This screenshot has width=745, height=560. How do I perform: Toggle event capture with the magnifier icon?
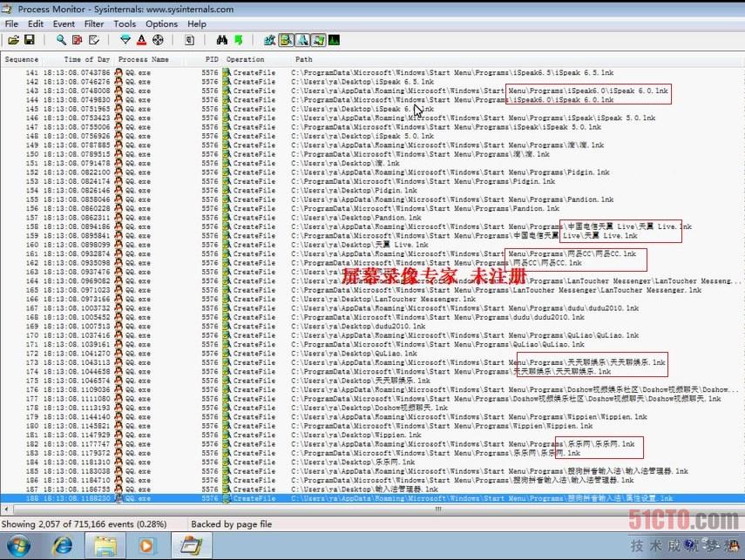61,40
